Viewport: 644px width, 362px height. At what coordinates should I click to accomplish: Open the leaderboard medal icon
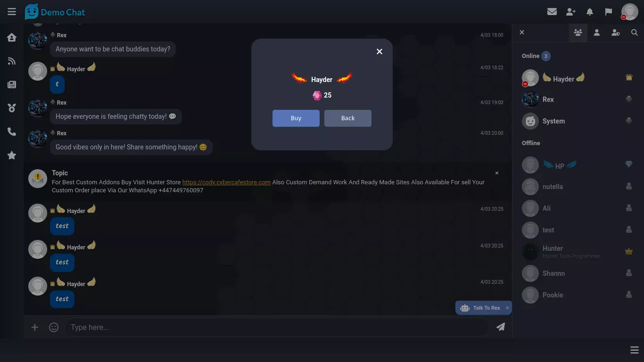[x=12, y=108]
